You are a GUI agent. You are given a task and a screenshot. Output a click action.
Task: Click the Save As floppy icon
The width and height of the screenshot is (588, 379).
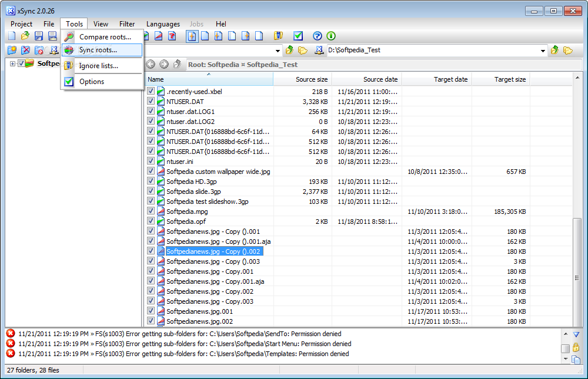tap(52, 36)
